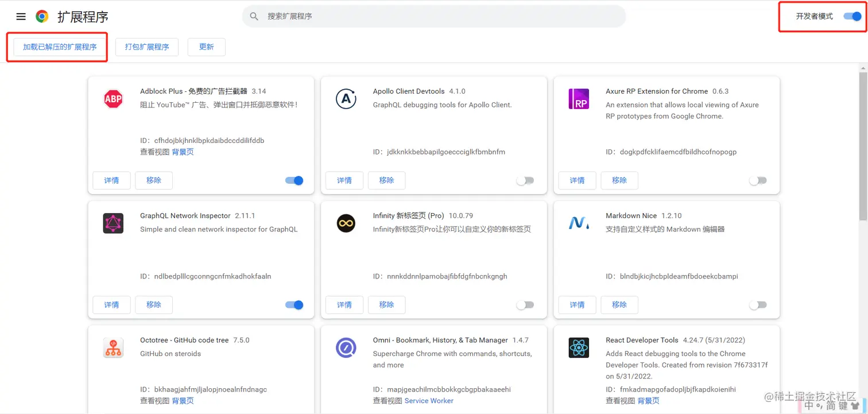Click the Infinity new tab icon
The height and width of the screenshot is (414, 868).
click(x=346, y=223)
